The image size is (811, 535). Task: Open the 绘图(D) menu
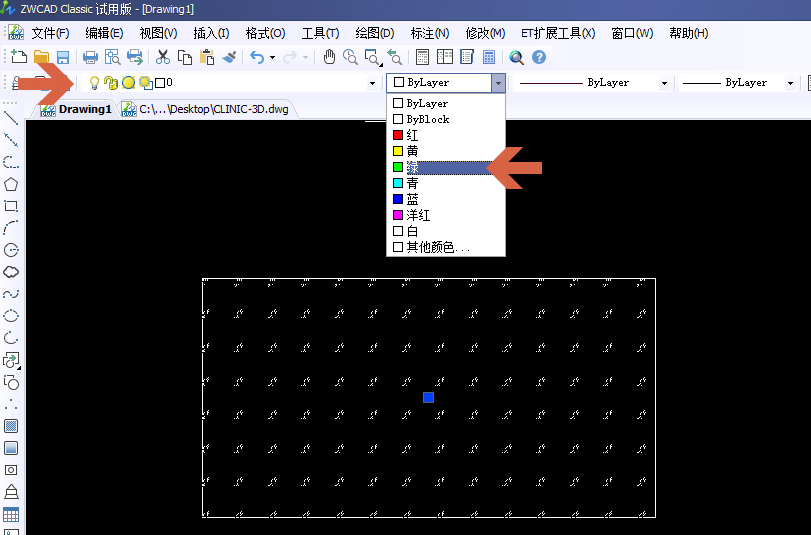375,33
